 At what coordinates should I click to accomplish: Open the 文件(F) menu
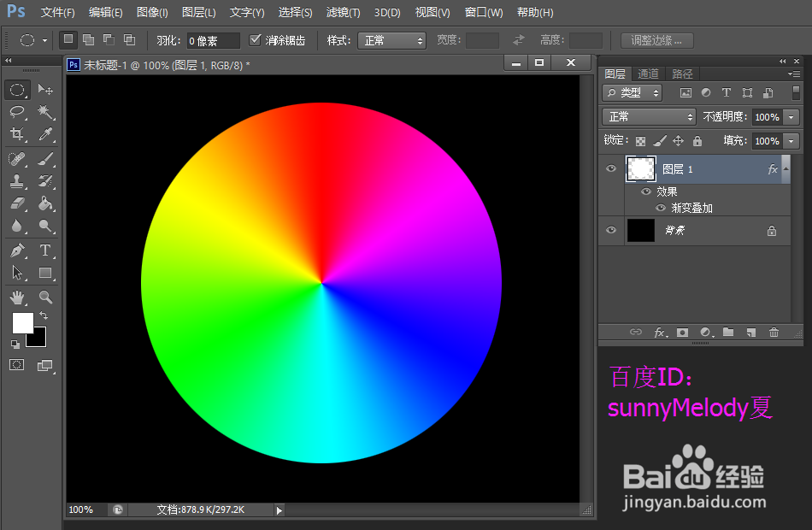[57, 13]
